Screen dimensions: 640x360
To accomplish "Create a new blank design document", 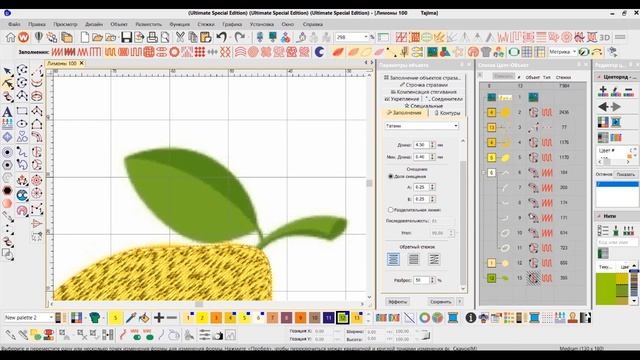I will pyautogui.click(x=84, y=38).
